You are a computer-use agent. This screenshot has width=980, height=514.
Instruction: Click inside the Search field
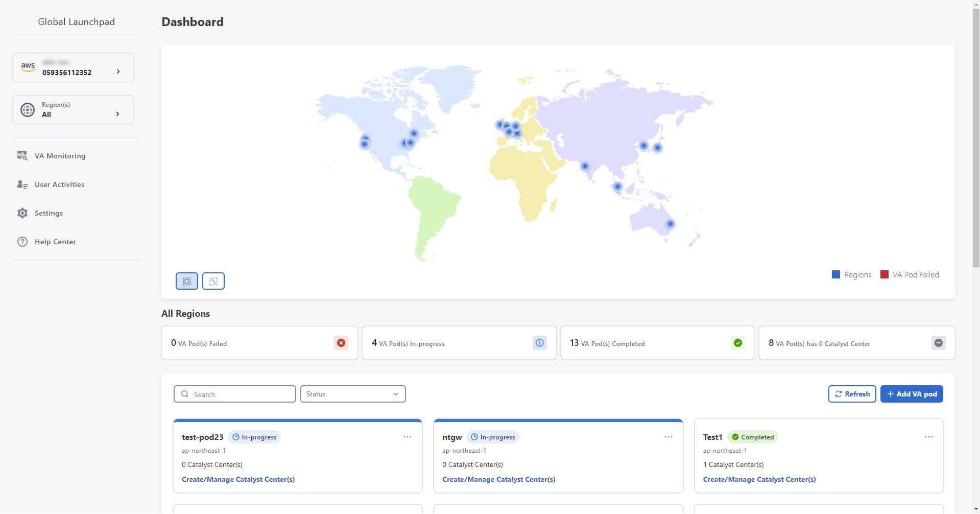click(234, 394)
